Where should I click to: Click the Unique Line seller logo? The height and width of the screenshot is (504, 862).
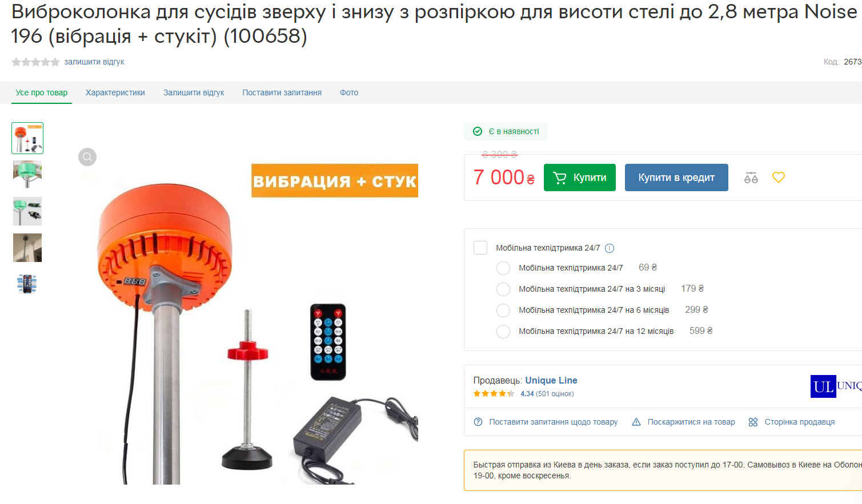tap(836, 386)
